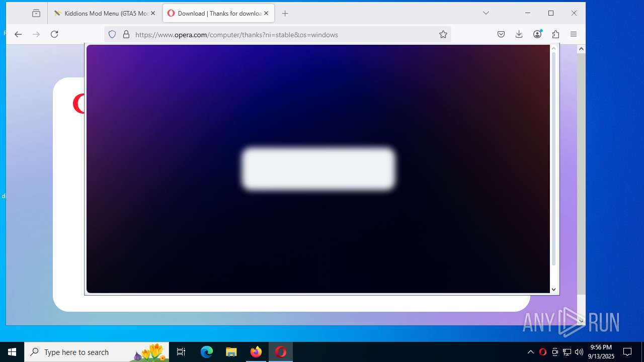Close the Opera Download tab

[266, 14]
